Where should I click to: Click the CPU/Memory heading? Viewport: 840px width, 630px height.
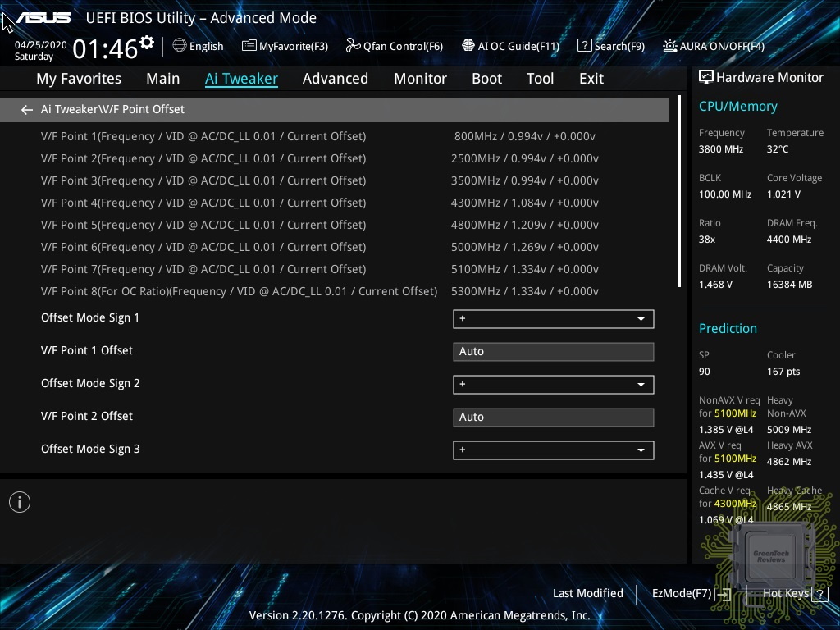tap(737, 107)
